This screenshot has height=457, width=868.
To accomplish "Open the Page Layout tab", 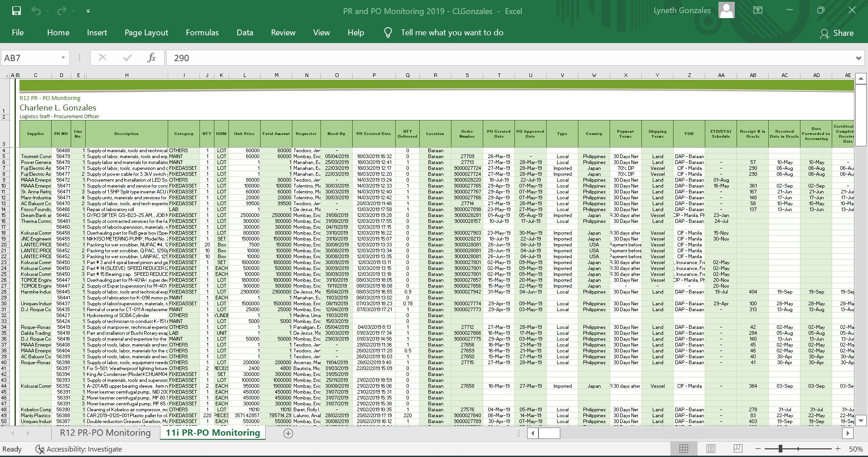I will click(146, 33).
